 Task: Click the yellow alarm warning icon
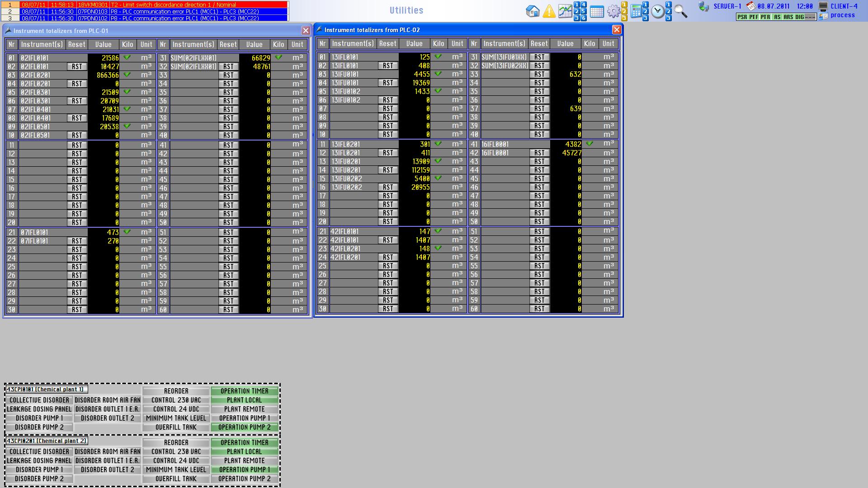[549, 11]
